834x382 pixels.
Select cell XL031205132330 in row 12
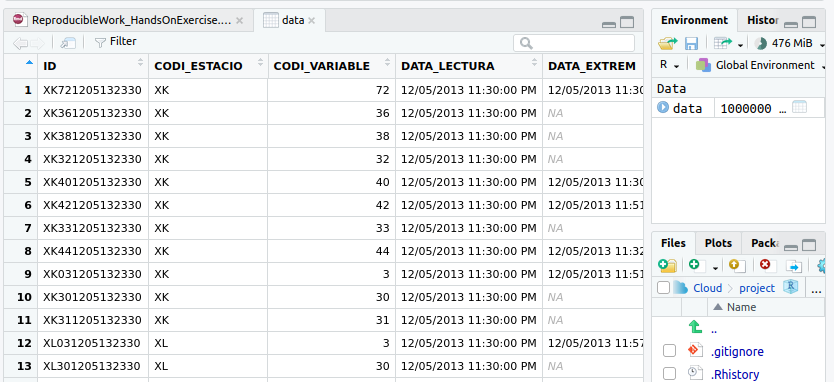pyautogui.click(x=93, y=343)
